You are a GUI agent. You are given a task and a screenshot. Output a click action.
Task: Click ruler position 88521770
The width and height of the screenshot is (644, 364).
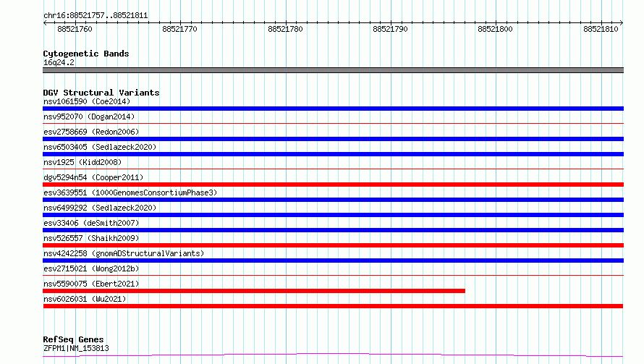coord(179,29)
